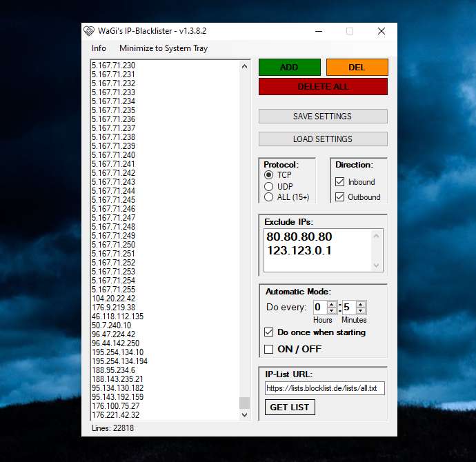476x462 pixels.
Task: Click Minimize to System Tray menu item
Action: 163,48
